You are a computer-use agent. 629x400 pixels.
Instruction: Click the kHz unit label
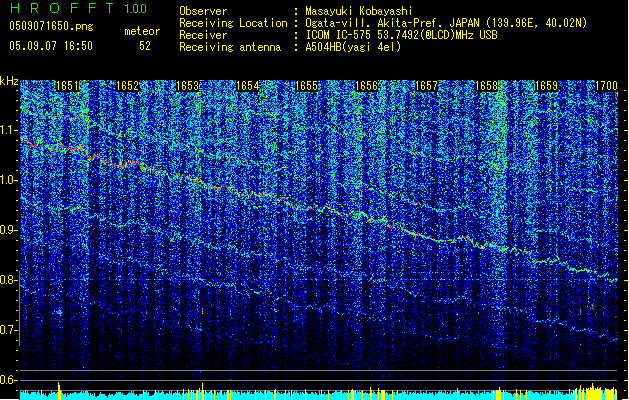point(10,80)
